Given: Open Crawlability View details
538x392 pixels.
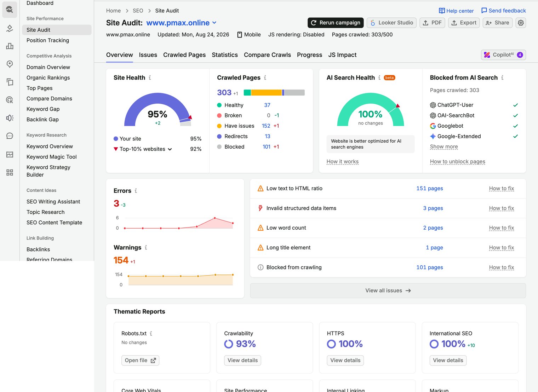Looking at the screenshot, I should [x=243, y=360].
